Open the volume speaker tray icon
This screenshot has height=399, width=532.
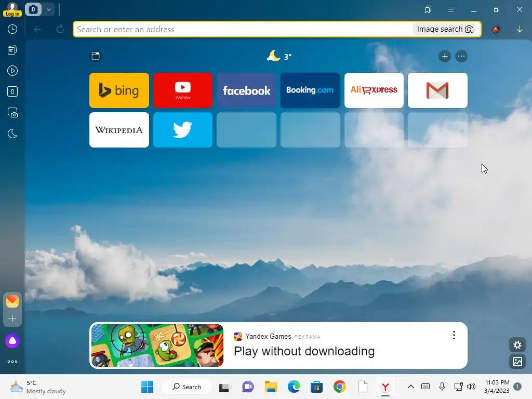pyautogui.click(x=471, y=387)
